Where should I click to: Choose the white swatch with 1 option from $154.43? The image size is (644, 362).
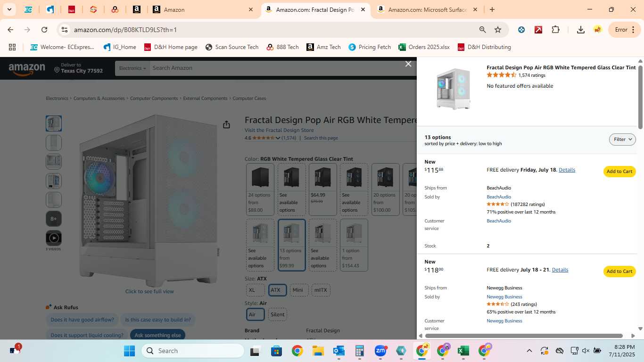[354, 245]
